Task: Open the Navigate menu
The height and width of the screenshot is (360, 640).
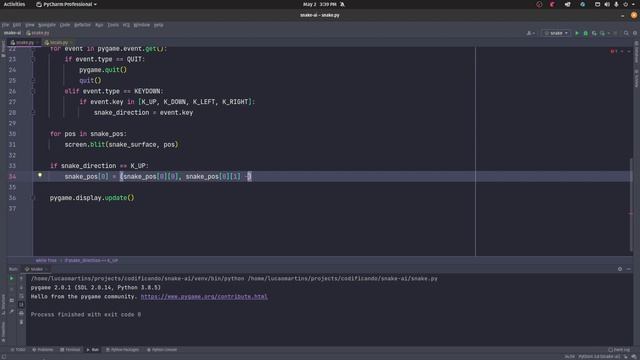Action: point(47,25)
